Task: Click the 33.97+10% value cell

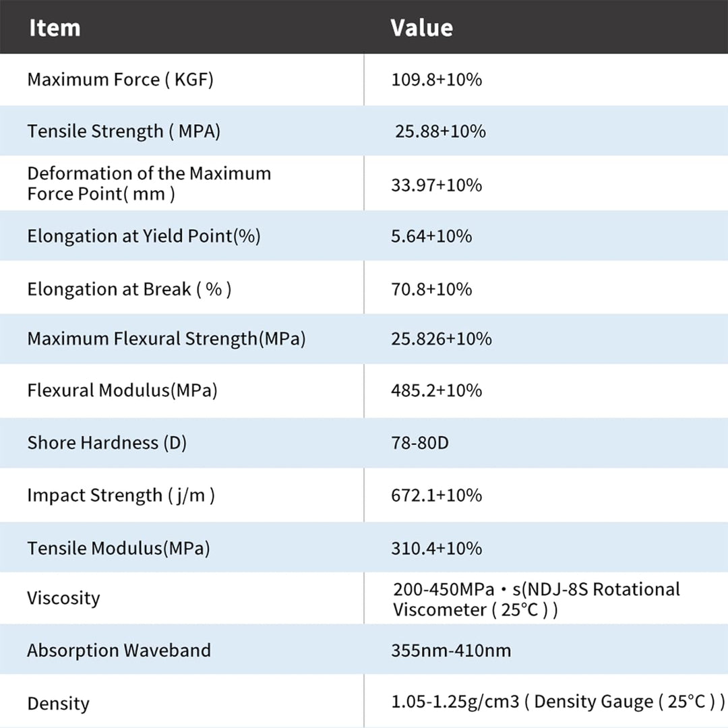Action: point(436,185)
